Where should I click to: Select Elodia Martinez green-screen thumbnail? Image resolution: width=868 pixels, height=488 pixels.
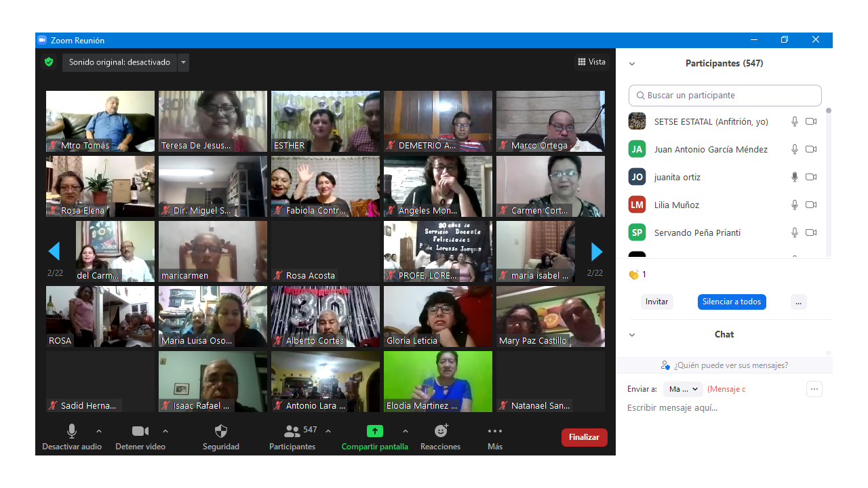pos(438,382)
